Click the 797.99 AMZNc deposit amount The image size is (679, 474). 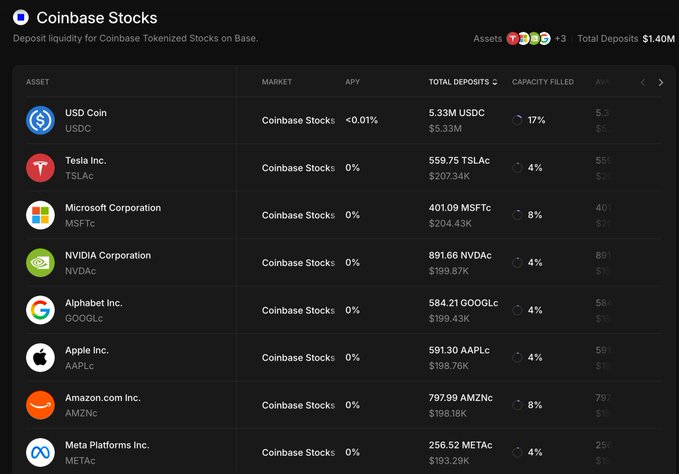[461, 398]
